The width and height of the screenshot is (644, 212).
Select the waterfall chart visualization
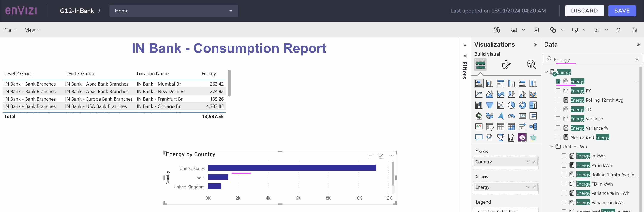tap(479, 105)
